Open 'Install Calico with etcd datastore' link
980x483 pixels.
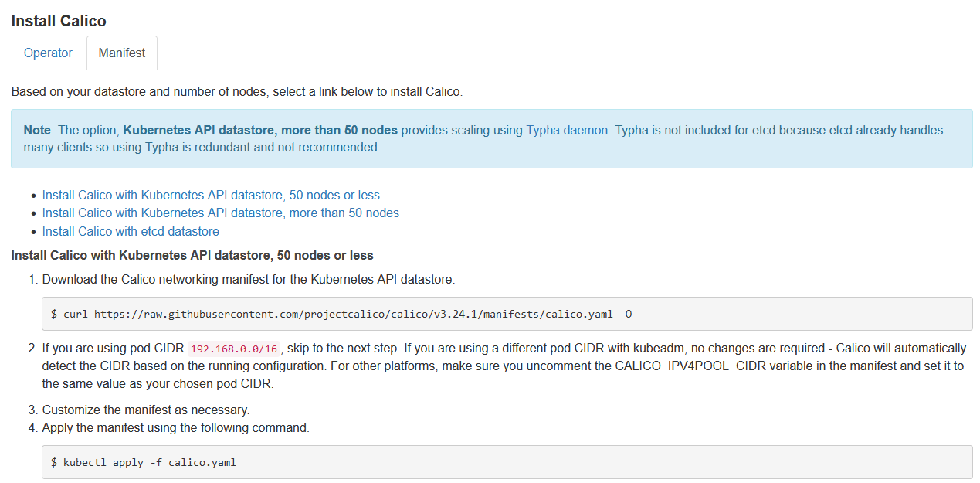tap(131, 231)
